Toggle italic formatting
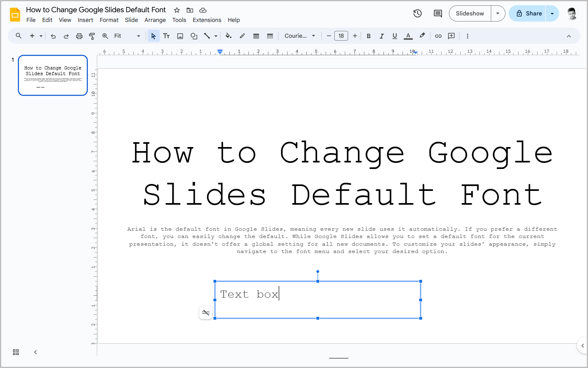Viewport: 588px width, 368px height. [382, 36]
